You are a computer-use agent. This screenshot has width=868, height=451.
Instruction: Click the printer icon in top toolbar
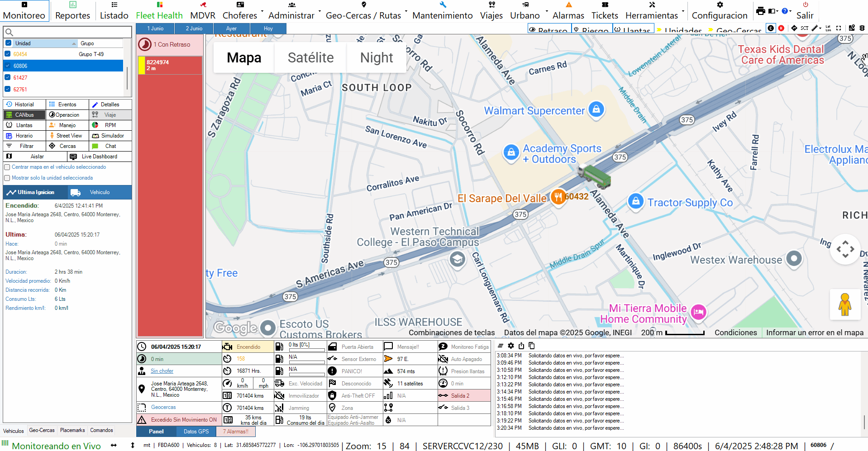[x=760, y=11]
